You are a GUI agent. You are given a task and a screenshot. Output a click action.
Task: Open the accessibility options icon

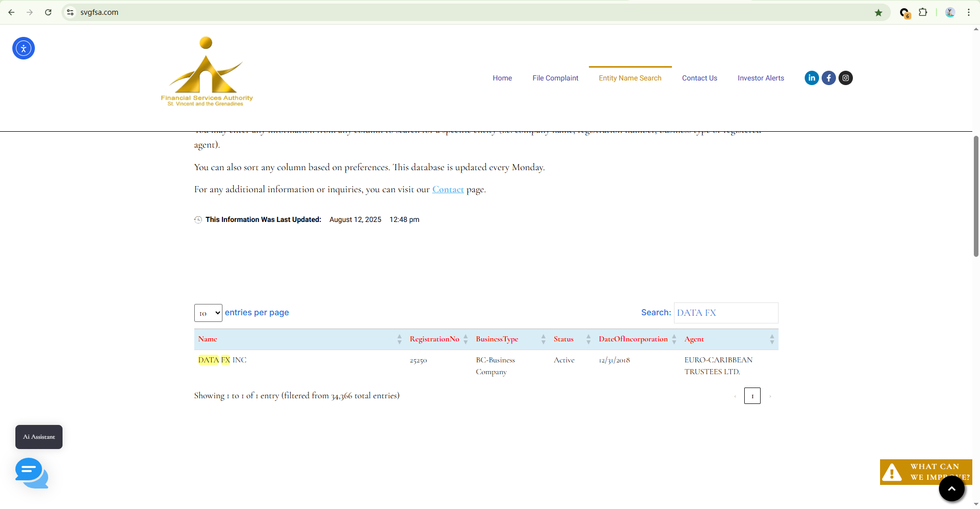(24, 48)
